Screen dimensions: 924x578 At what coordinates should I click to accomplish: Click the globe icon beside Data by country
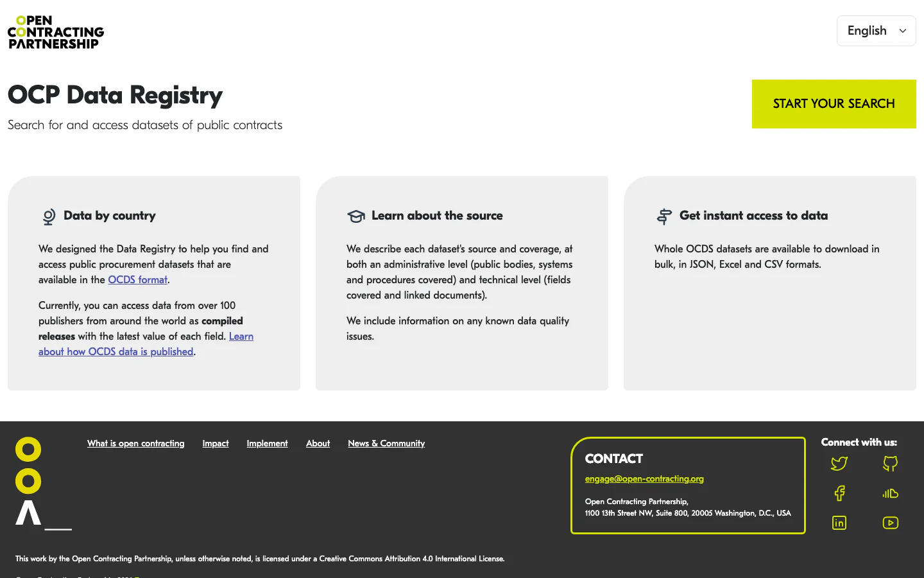pyautogui.click(x=49, y=216)
